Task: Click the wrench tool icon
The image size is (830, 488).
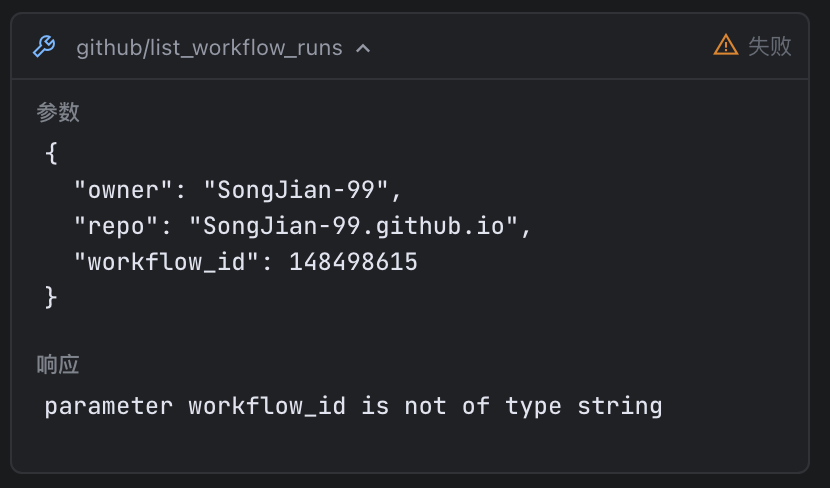Action: tap(43, 47)
